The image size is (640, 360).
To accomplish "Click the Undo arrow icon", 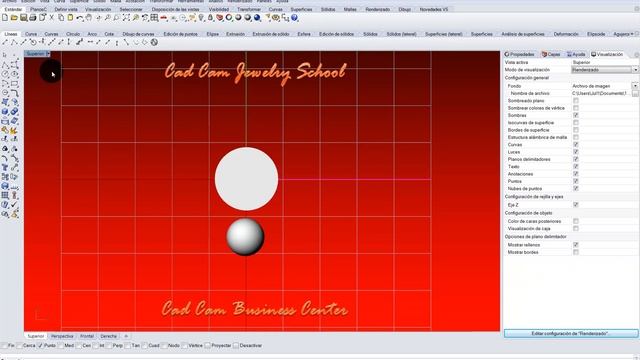I will (80, 18).
